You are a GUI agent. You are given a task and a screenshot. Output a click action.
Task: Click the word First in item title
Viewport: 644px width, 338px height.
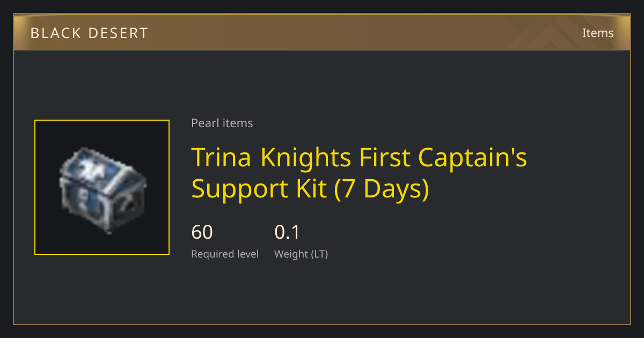(x=385, y=158)
